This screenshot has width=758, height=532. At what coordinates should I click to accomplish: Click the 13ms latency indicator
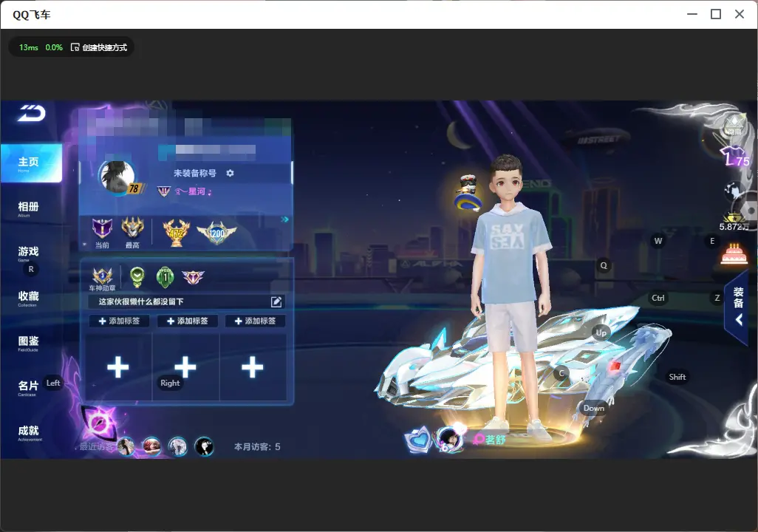[x=29, y=47]
